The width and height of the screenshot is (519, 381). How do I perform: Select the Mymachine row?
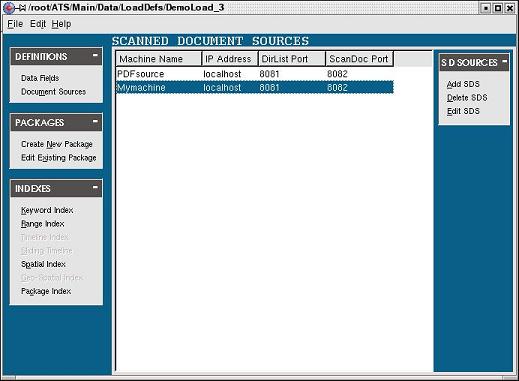(255, 88)
